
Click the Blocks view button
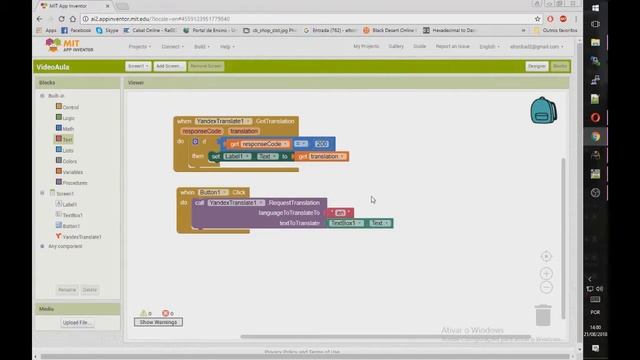point(560,66)
